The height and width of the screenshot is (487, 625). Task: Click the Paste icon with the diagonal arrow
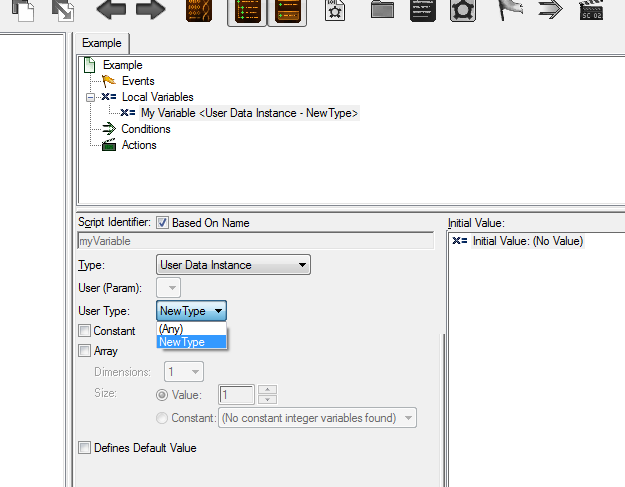click(63, 10)
